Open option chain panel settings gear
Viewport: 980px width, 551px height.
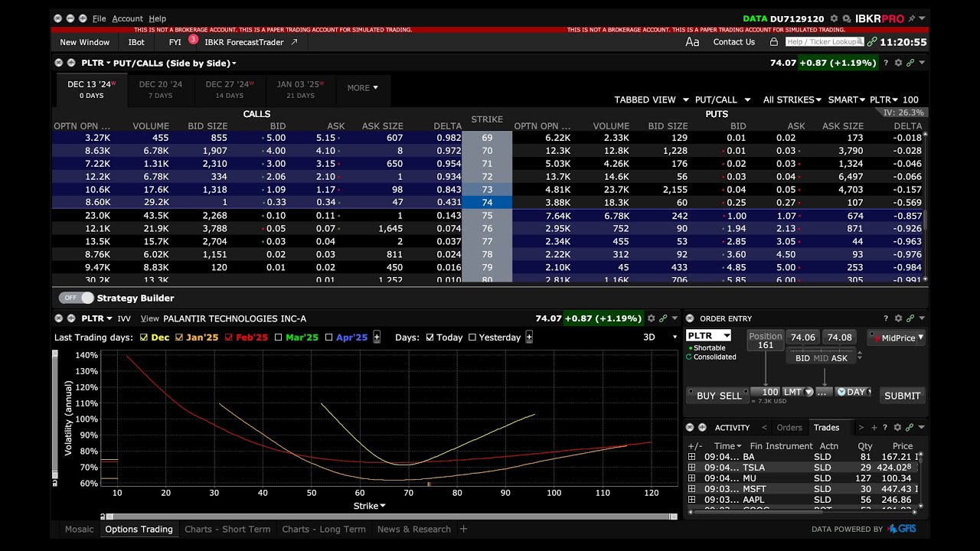tap(899, 63)
